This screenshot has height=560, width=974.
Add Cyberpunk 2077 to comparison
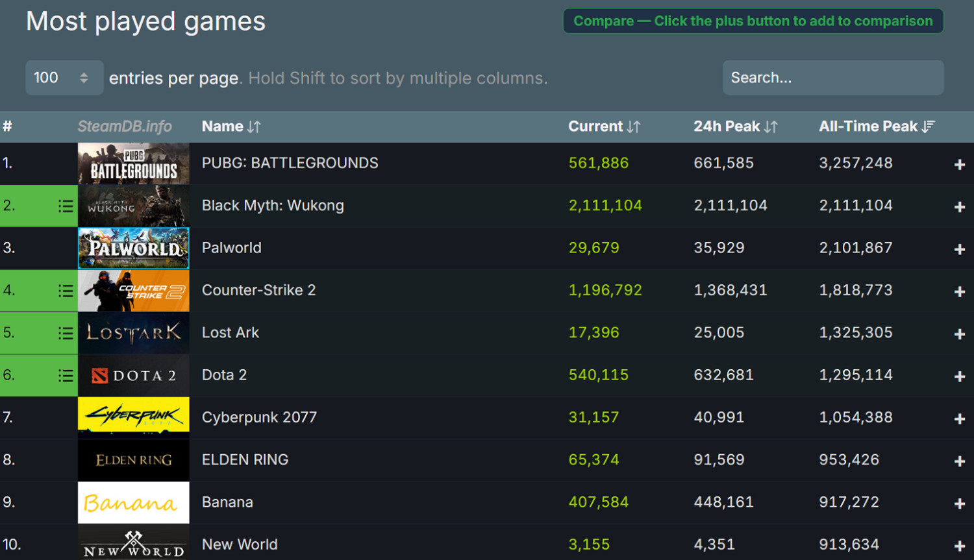[x=959, y=419]
